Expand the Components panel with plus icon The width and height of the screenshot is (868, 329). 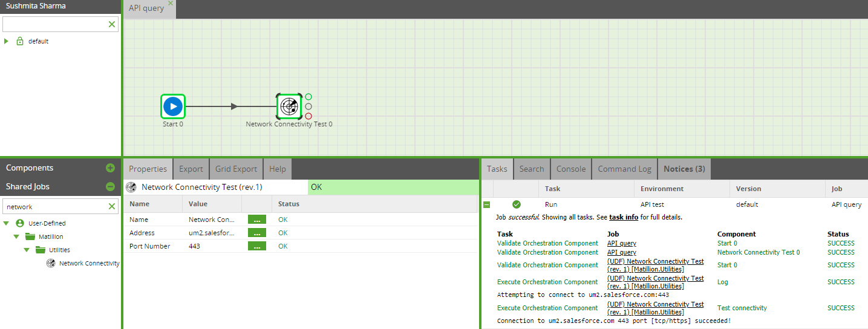pos(110,168)
